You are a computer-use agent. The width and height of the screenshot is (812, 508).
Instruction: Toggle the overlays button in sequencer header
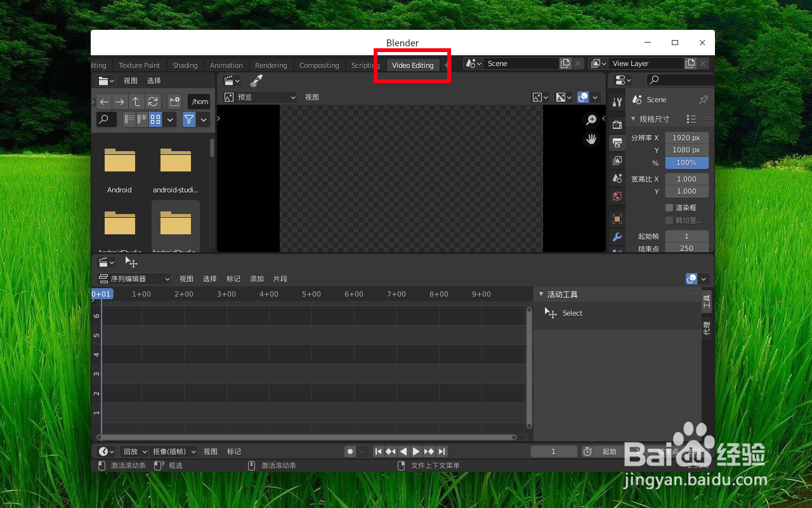692,279
